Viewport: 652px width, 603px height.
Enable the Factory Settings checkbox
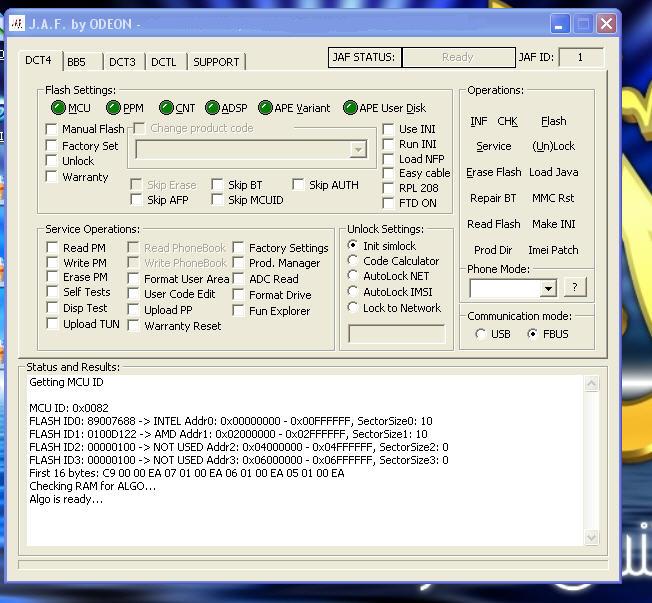(238, 247)
